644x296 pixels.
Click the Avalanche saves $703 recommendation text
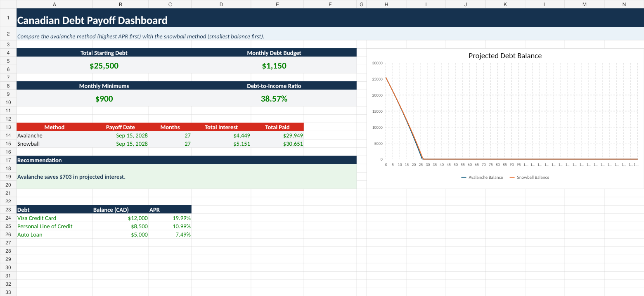71,177
